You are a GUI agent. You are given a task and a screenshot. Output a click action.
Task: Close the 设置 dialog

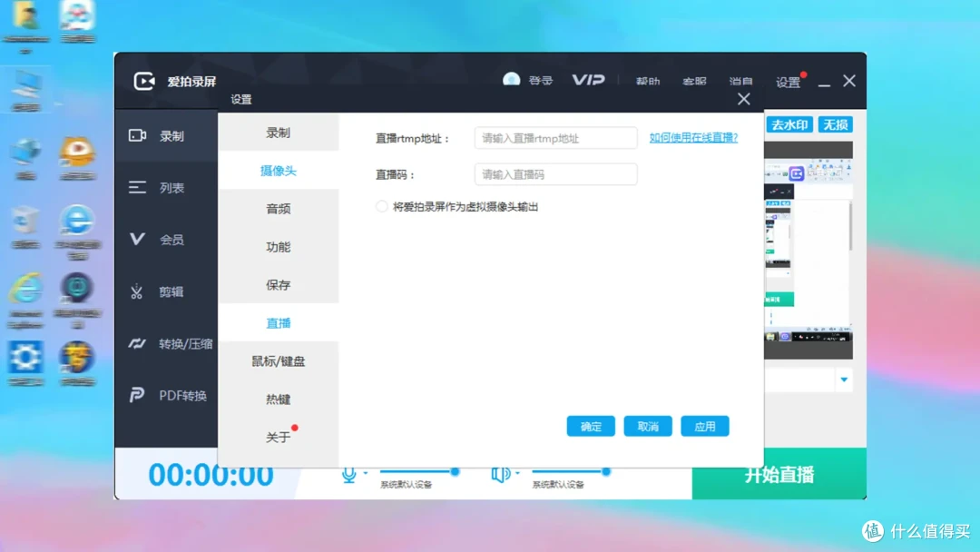[x=743, y=99]
